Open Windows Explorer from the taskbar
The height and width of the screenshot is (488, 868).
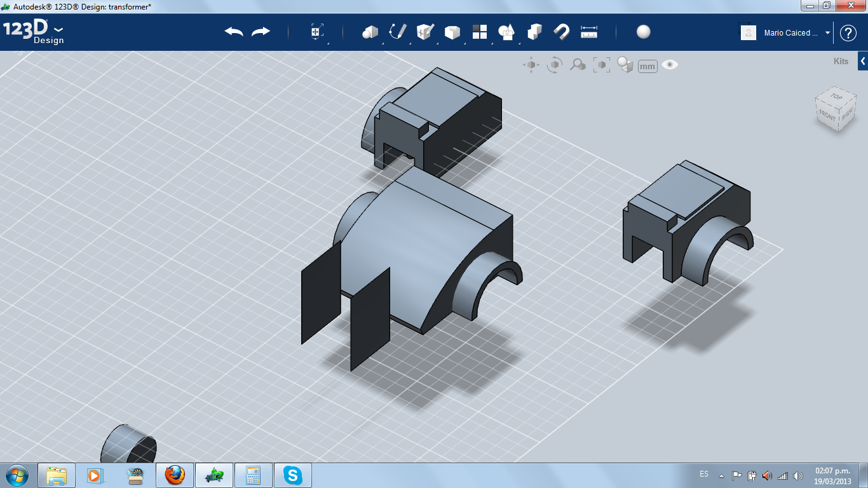point(57,475)
